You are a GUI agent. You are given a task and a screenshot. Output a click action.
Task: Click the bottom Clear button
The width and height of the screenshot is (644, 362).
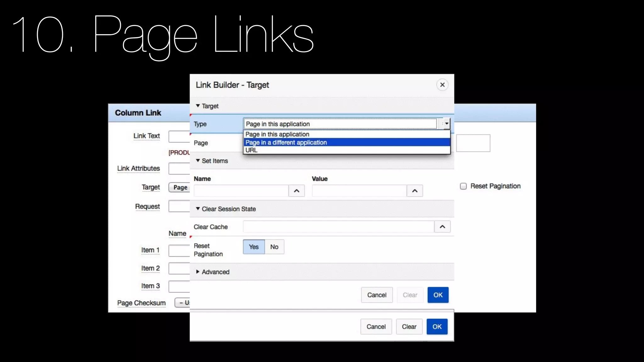[409, 326]
